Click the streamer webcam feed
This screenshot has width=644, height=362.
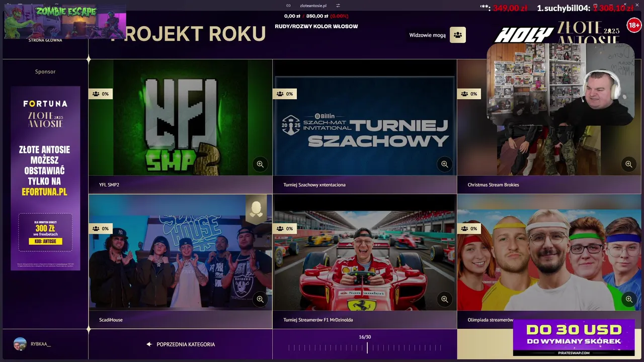tap(560, 84)
